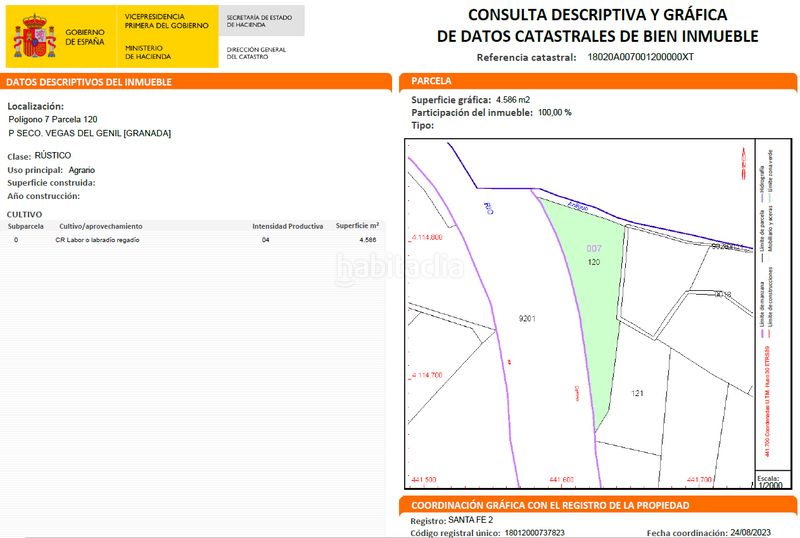Click the 'Subparcela' column header
Screen dimensions: 800x538
tap(26, 226)
